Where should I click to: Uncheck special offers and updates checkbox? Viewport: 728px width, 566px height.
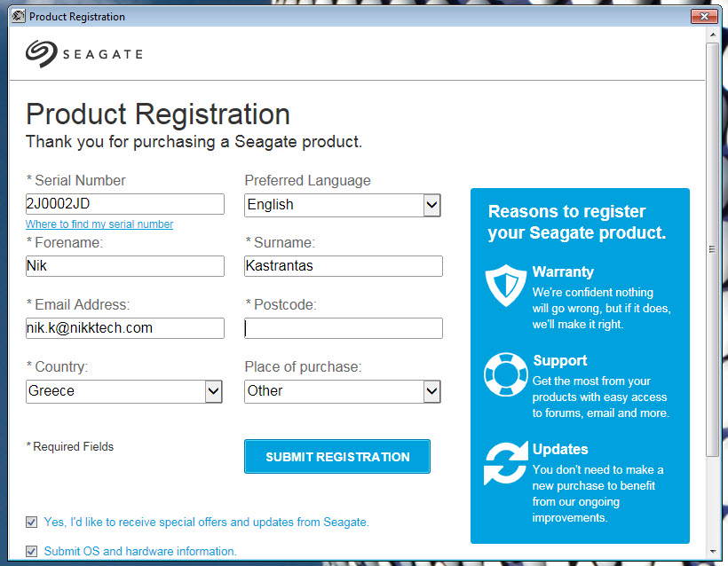click(x=32, y=522)
